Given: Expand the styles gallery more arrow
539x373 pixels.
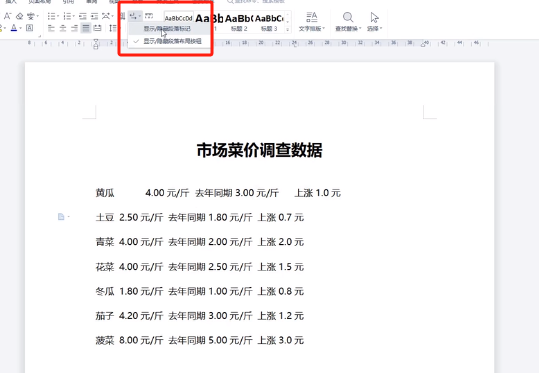Looking at the screenshot, I should point(288,30).
